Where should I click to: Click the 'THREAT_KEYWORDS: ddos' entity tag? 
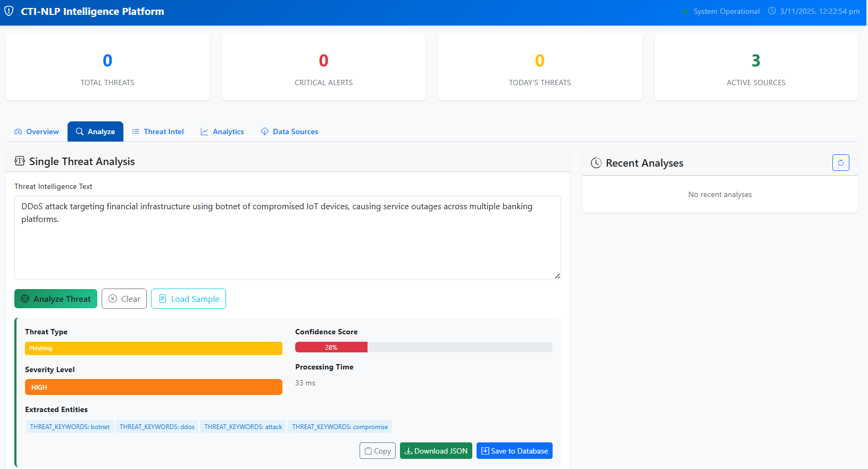tap(157, 426)
